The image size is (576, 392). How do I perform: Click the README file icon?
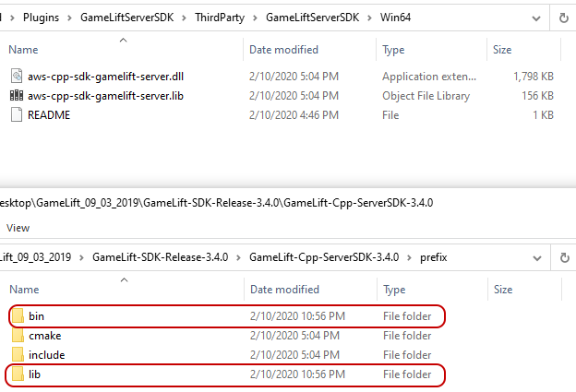[17, 115]
